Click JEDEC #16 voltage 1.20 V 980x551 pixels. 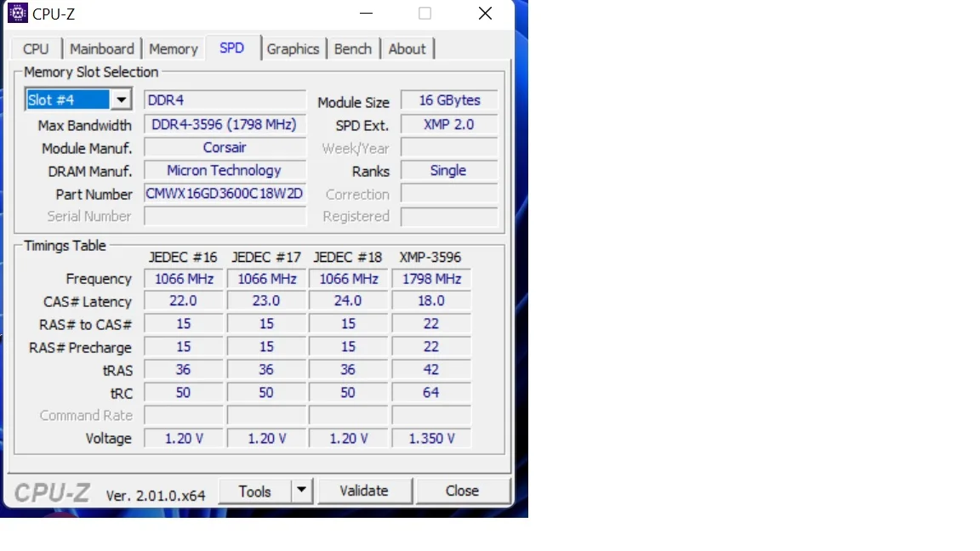183,439
